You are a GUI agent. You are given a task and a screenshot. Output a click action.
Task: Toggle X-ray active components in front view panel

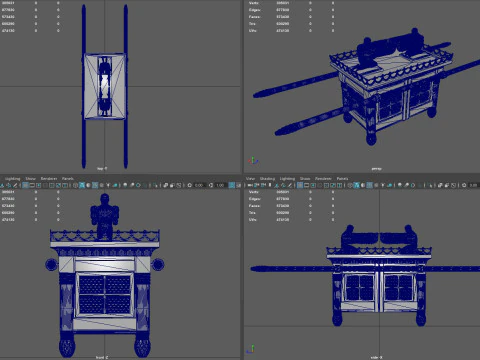point(172,185)
